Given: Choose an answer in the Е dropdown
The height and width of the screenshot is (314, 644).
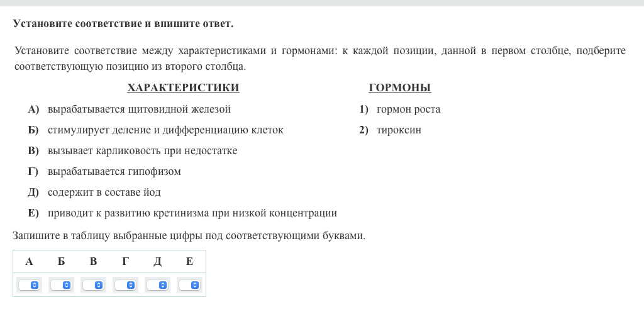Looking at the screenshot, I should pos(189,285).
